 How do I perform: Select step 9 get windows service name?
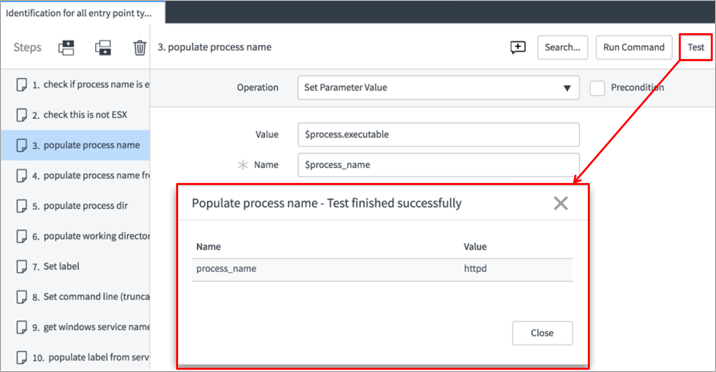[x=75, y=327]
